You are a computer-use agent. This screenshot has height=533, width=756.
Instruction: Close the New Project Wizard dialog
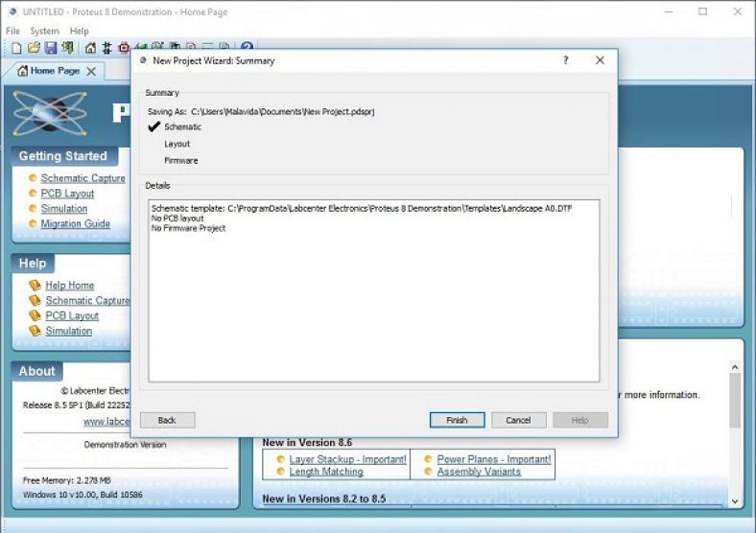(600, 60)
